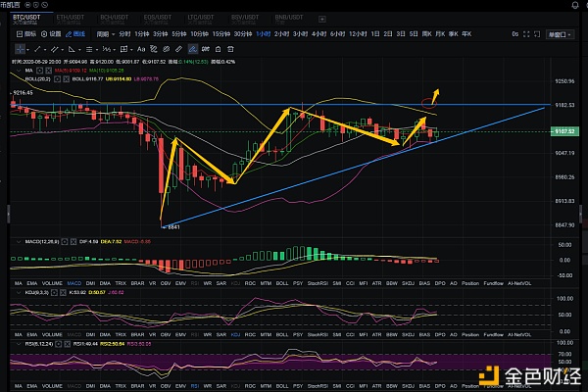The height and width of the screenshot is (392, 588).
Task: Open the 周期 period dropdown
Action: [106, 32]
